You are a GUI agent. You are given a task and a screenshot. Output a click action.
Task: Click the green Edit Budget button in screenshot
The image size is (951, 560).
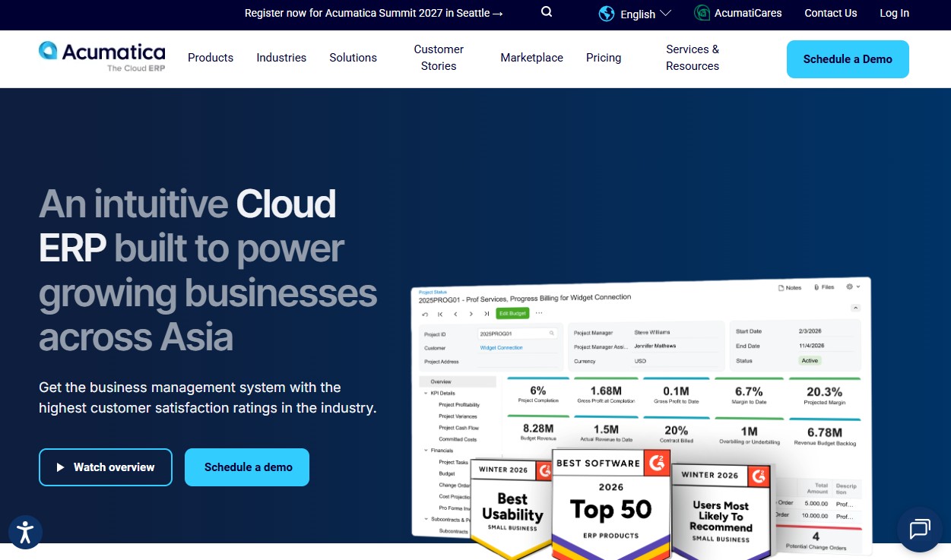(x=512, y=313)
